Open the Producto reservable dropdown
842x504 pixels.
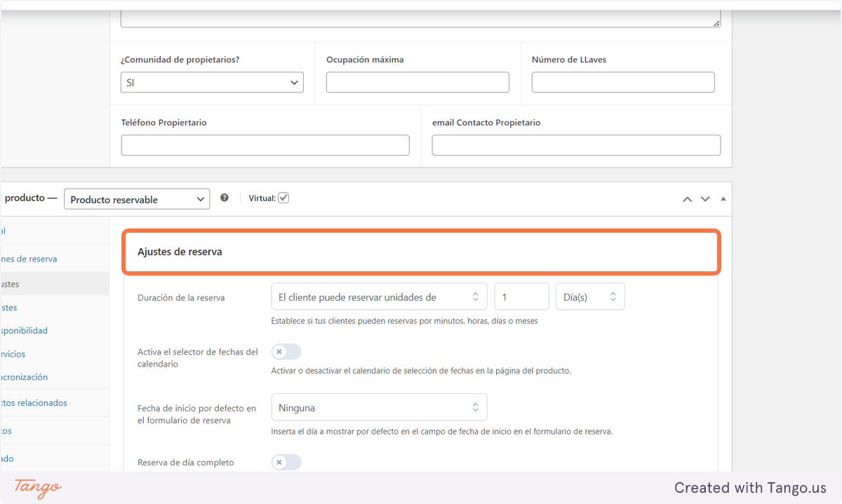pyautogui.click(x=137, y=199)
